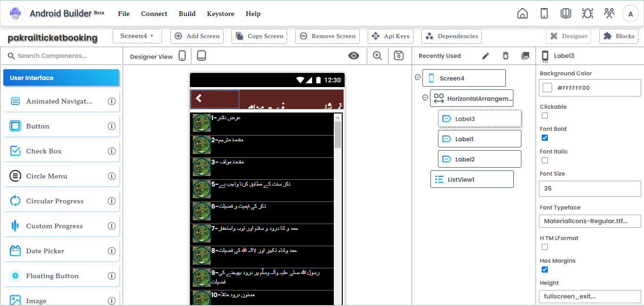Select the zoom tool in Designer View
Screen dimensions: 644x306
(x=377, y=56)
